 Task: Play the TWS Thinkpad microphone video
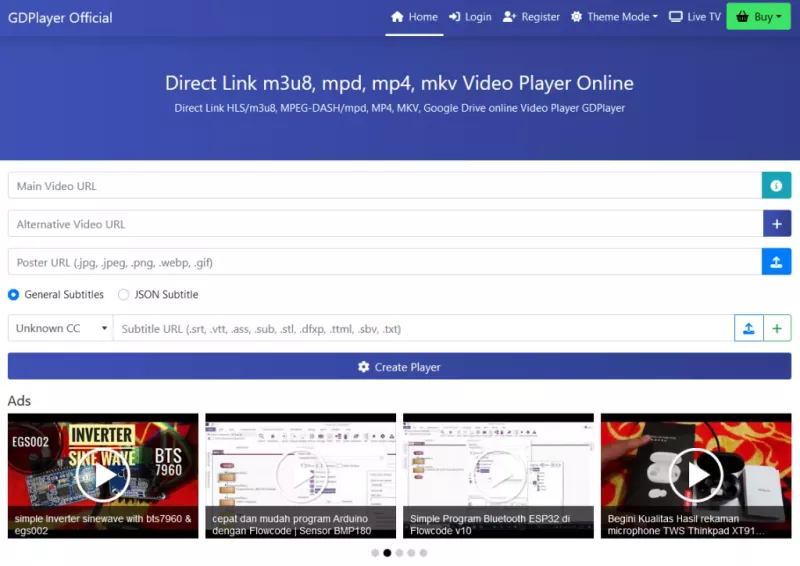pos(695,476)
